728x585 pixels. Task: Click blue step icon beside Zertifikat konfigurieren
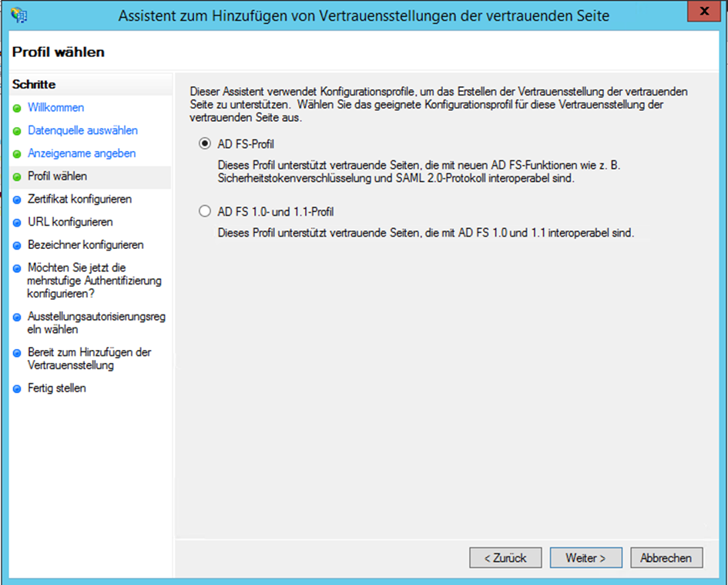click(20, 198)
